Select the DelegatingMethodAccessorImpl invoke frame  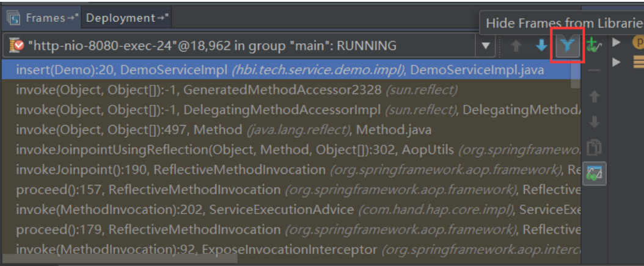(291, 110)
